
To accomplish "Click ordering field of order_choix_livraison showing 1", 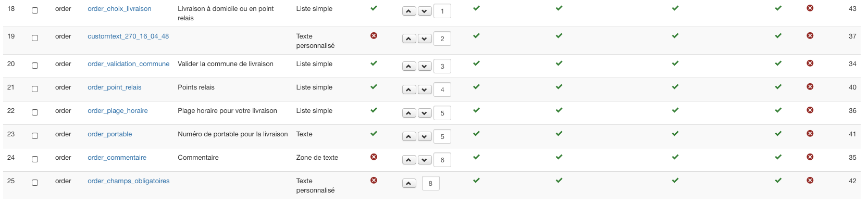I will coord(442,11).
